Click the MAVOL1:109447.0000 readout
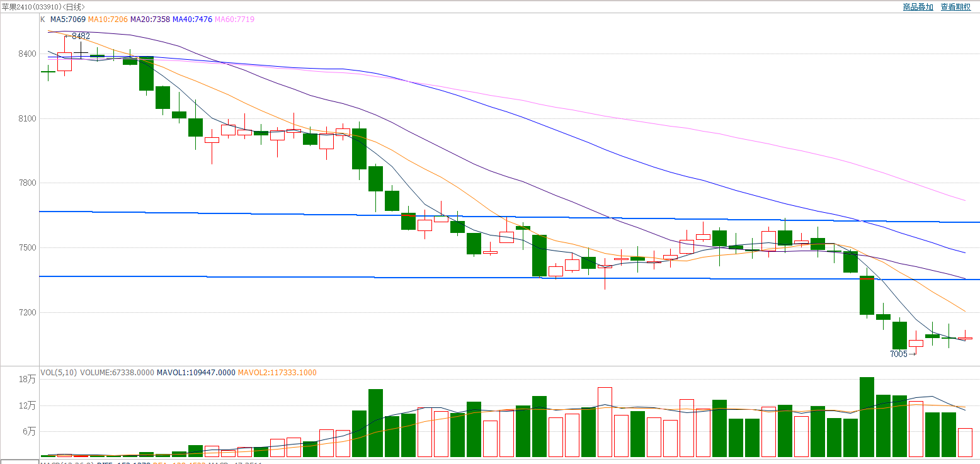 [196, 373]
